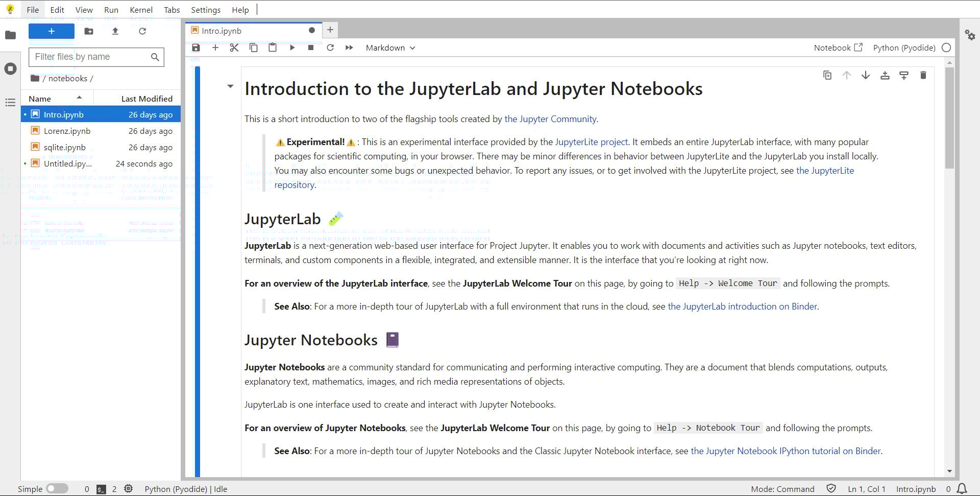Select sqlite.ipynb in file list
This screenshot has width=980, height=496.
101,147
